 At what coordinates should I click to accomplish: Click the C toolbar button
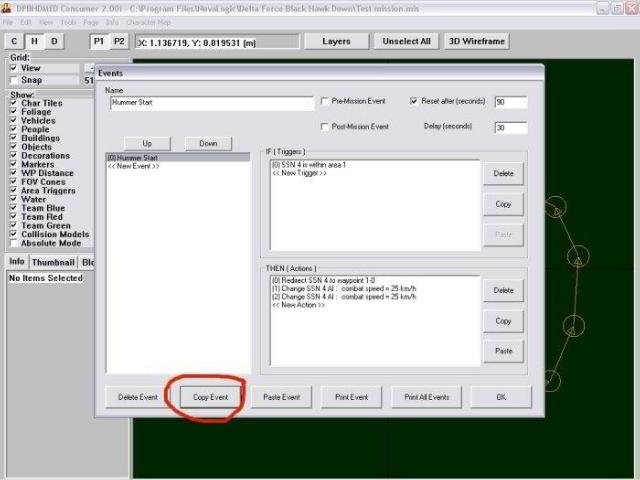(14, 42)
